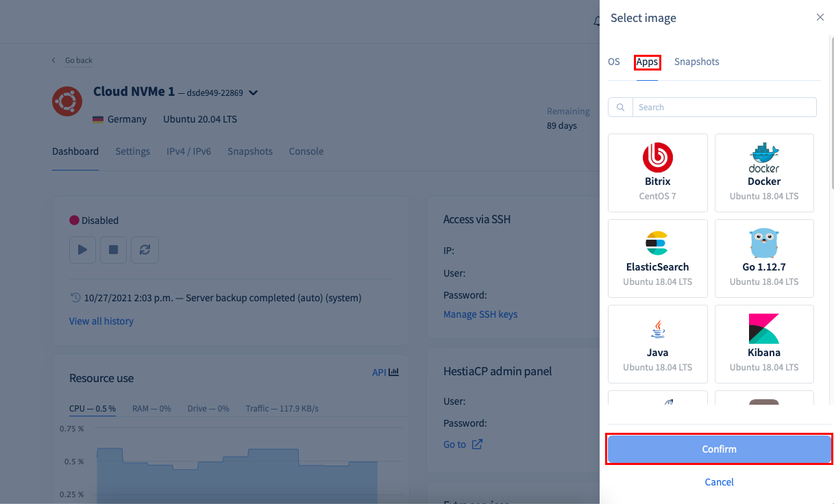Click the Ubuntu logo of the server
Image resolution: width=834 pixels, height=504 pixels.
(67, 101)
